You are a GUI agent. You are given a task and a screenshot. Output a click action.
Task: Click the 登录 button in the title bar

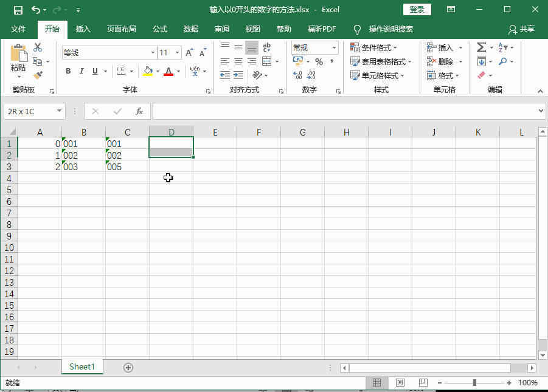pyautogui.click(x=418, y=9)
